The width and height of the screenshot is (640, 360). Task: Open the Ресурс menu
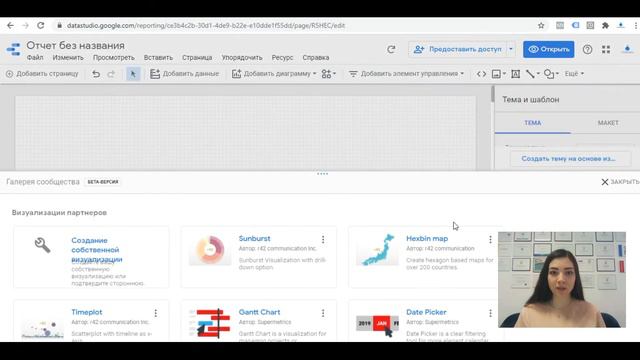pyautogui.click(x=282, y=58)
